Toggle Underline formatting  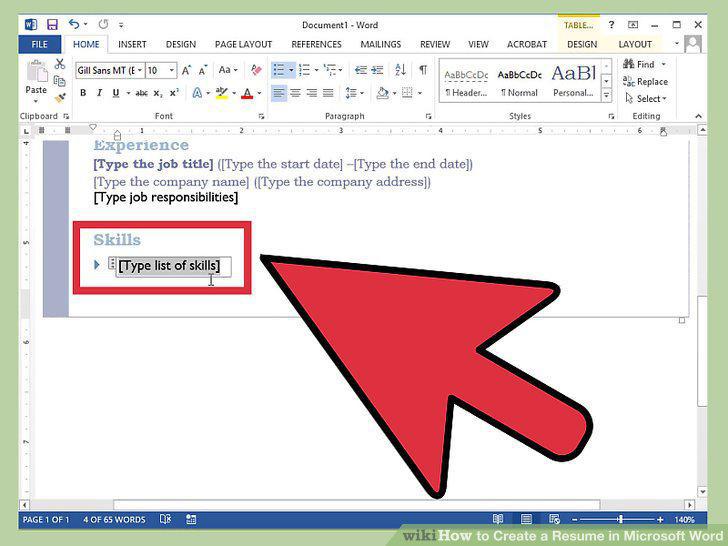[116, 93]
